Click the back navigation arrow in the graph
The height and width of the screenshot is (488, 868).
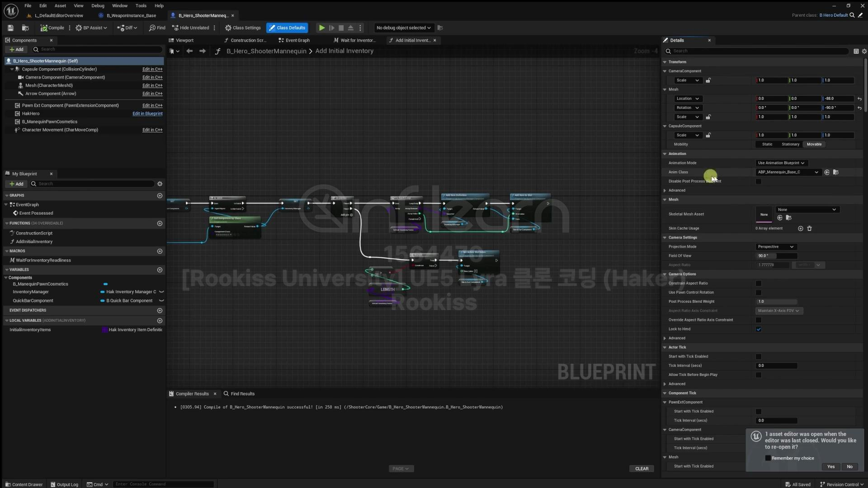point(189,51)
